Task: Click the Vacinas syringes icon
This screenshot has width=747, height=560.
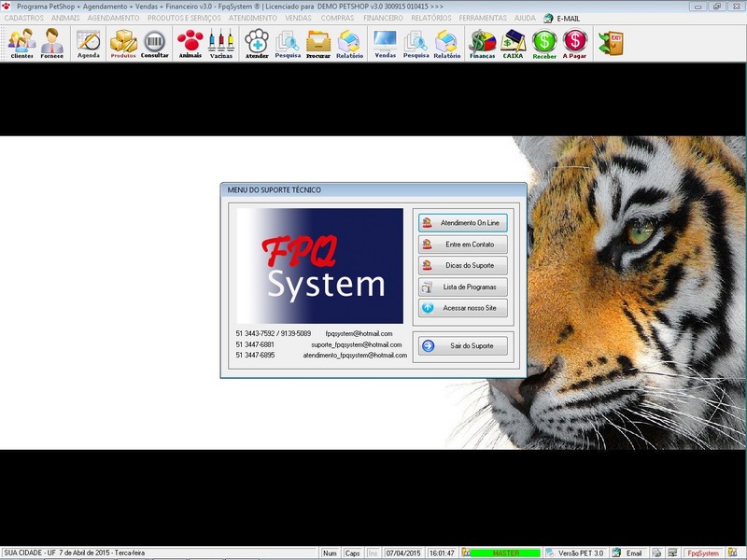Action: point(221,43)
